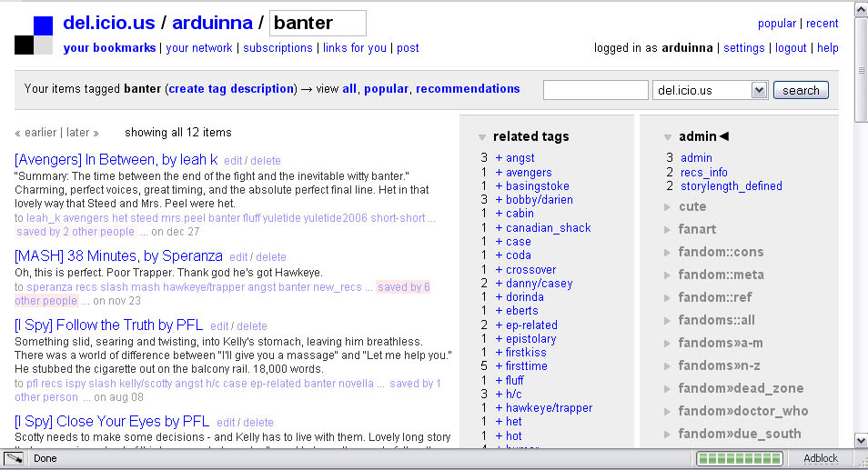This screenshot has width=868, height=470.
Task: Expand the fandoms::all bundle
Action: 667,321
